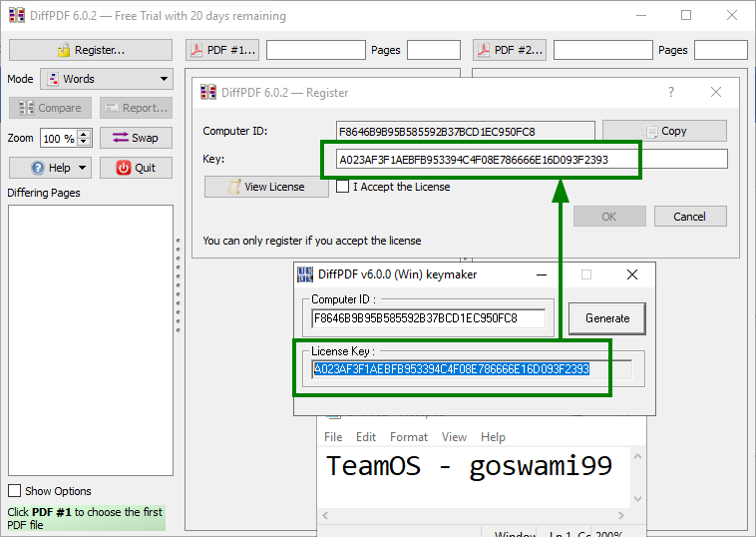
Task: Click the Pages field for PDF #2
Action: (721, 50)
